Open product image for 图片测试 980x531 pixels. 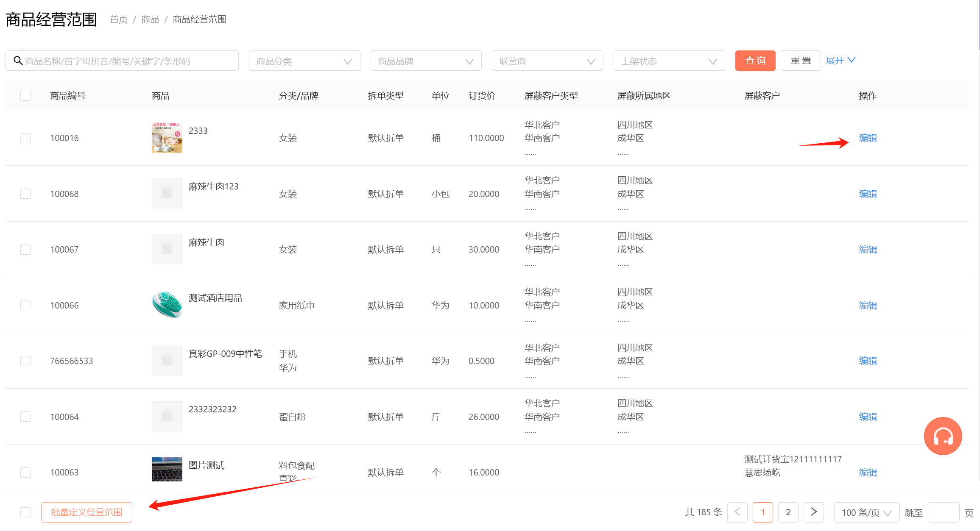click(167, 469)
